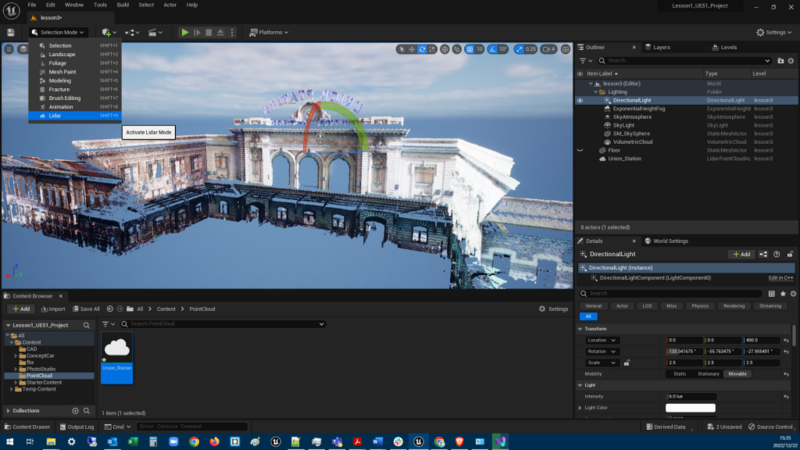Image resolution: width=800 pixels, height=450 pixels.
Task: Select the viewport Rotate tool
Action: (x=422, y=49)
